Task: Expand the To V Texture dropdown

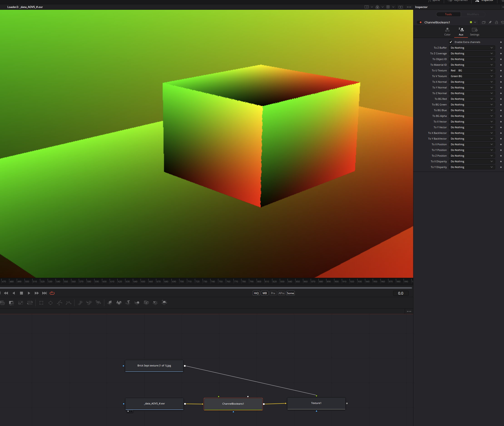Action: coord(472,76)
